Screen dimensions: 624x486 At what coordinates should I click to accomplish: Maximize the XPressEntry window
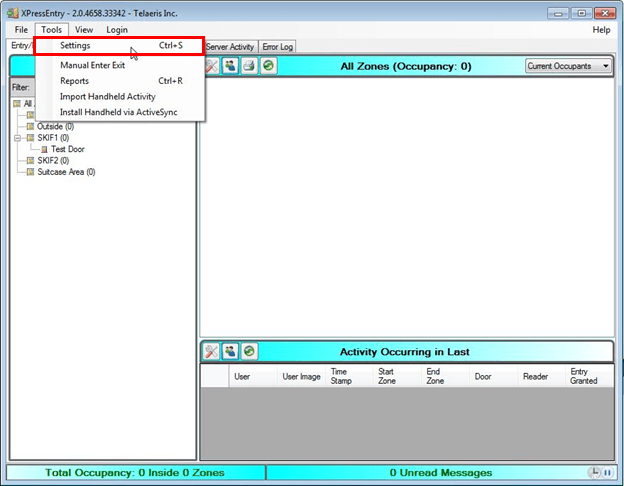point(581,14)
